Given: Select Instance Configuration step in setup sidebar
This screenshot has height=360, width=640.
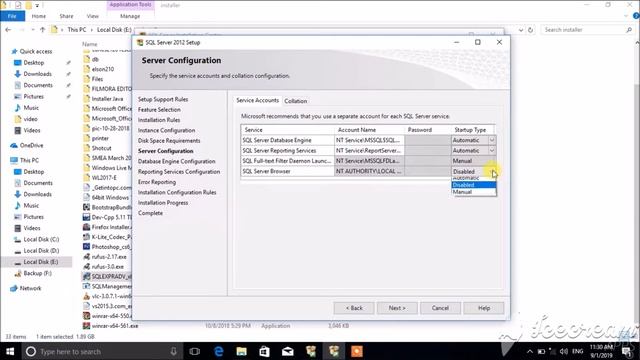Looking at the screenshot, I should pos(166,130).
